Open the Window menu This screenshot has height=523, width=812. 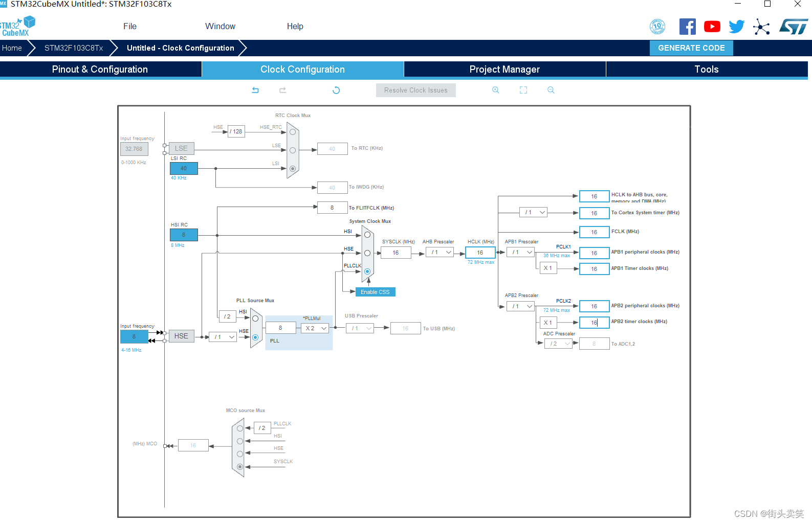point(220,27)
